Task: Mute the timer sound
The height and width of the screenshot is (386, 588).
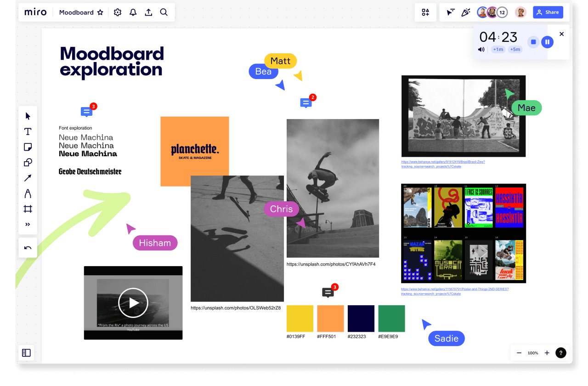Action: [x=481, y=49]
